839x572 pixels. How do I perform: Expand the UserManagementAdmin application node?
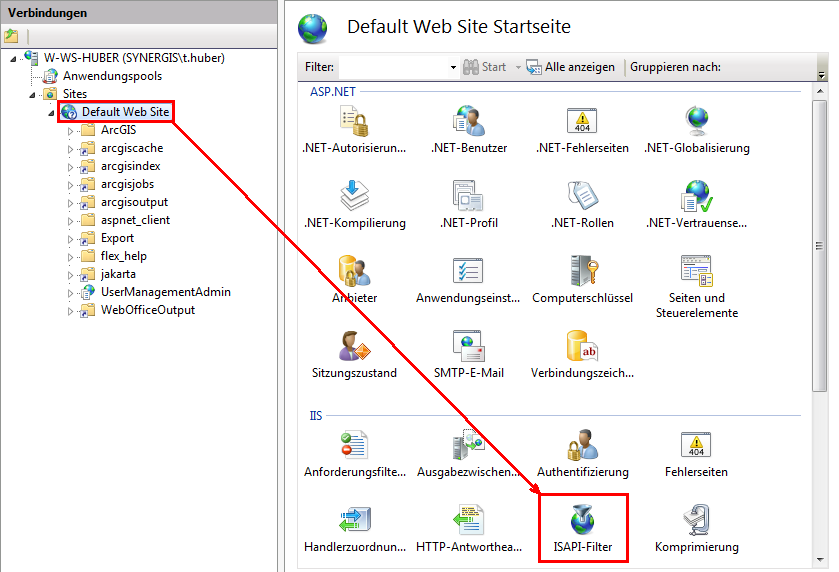click(70, 293)
